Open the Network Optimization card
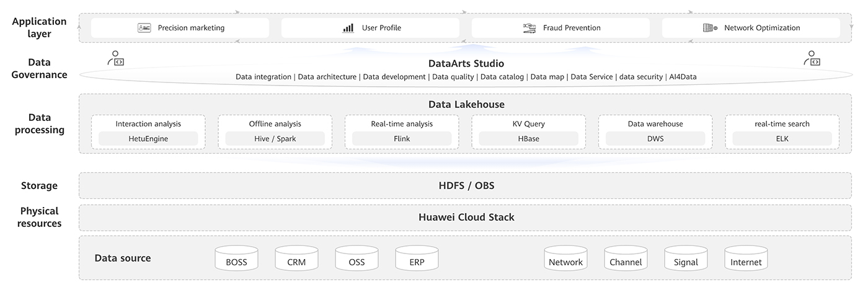The width and height of the screenshot is (868, 290). click(x=751, y=28)
